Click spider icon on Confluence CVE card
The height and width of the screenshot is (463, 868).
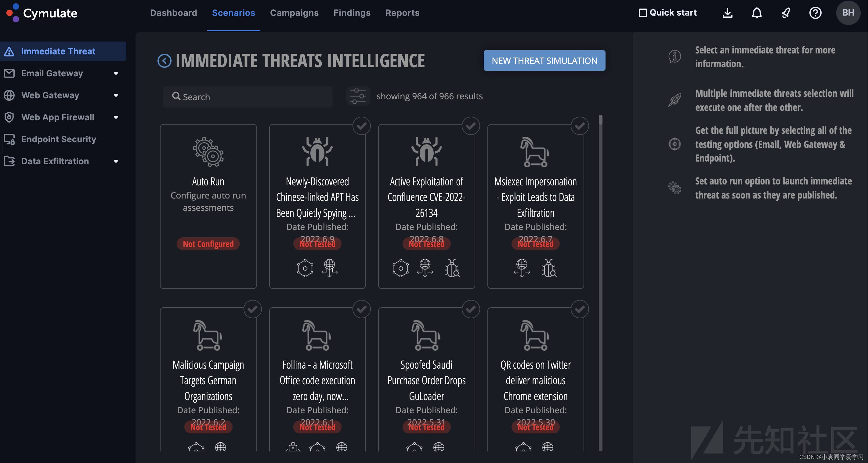pos(426,151)
